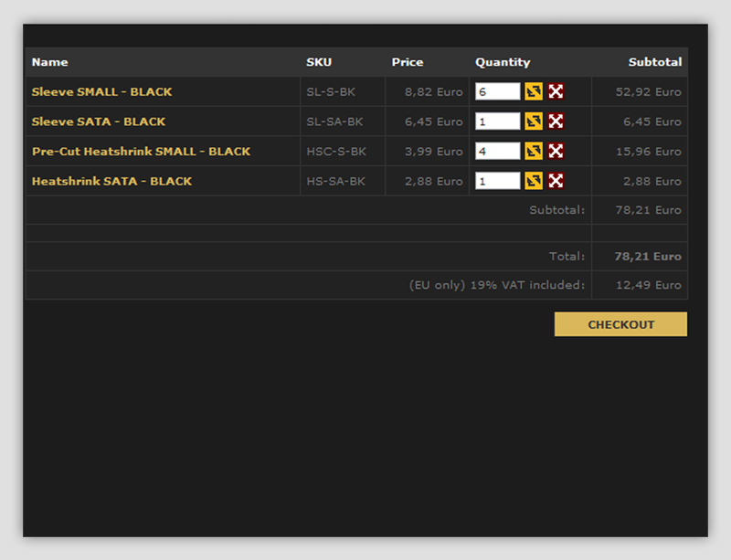Delete Sleeve SATA - BLACK from the cart

pos(556,122)
